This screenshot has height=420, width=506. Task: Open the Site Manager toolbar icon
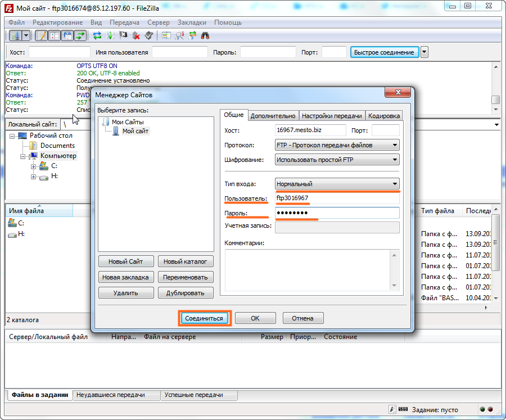point(15,35)
